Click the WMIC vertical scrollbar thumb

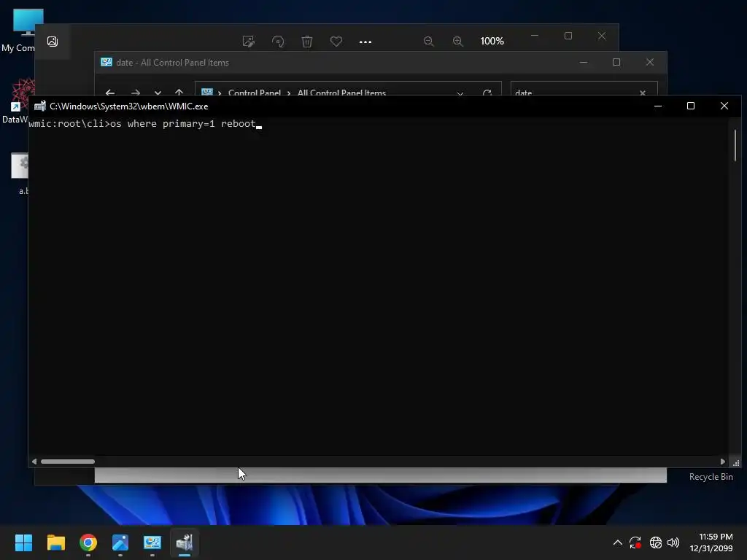click(735, 145)
